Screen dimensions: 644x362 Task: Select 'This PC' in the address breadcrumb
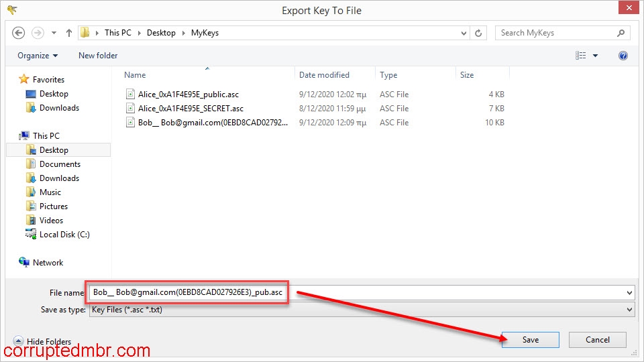(118, 33)
